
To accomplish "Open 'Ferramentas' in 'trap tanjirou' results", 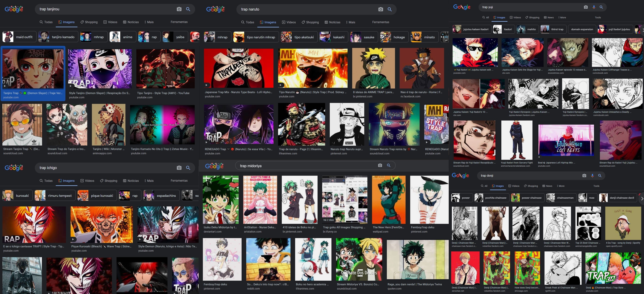I will click(x=179, y=22).
